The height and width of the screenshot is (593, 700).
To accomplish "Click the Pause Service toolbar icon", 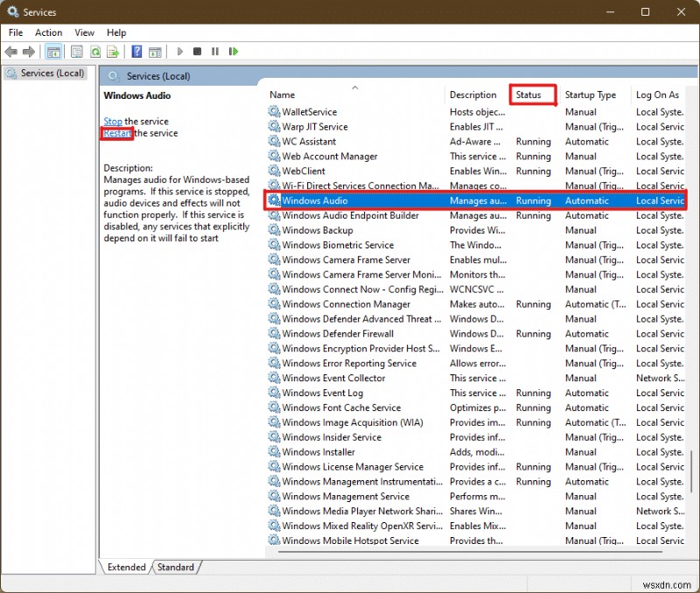I will click(214, 52).
